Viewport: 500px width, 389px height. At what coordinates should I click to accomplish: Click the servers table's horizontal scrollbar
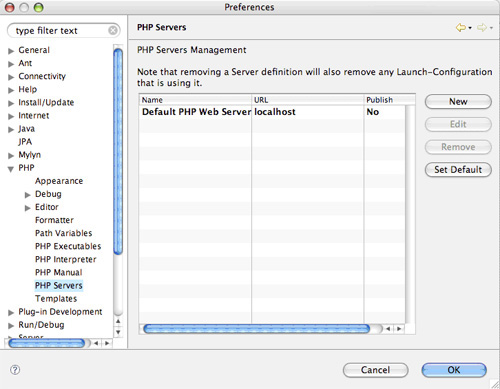click(x=256, y=329)
